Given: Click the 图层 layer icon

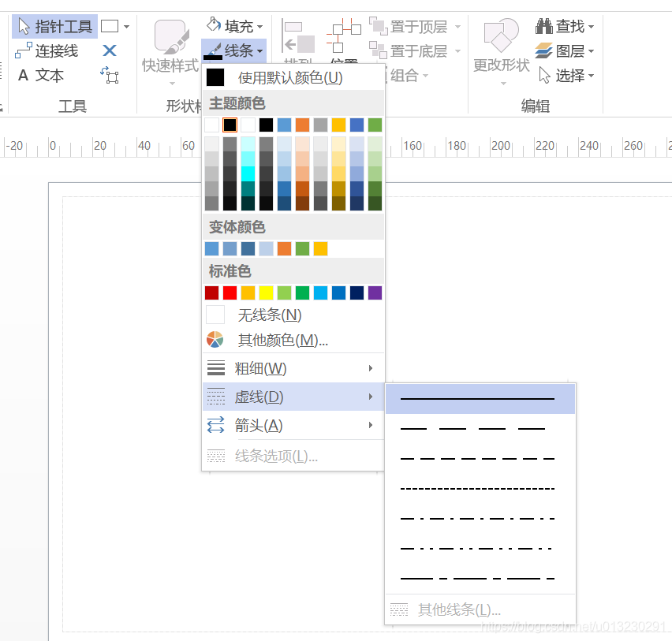Looking at the screenshot, I should pos(544,50).
